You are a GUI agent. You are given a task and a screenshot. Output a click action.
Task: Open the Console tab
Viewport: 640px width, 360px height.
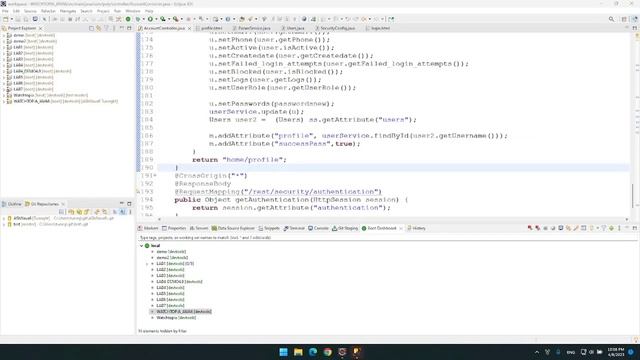318,228
